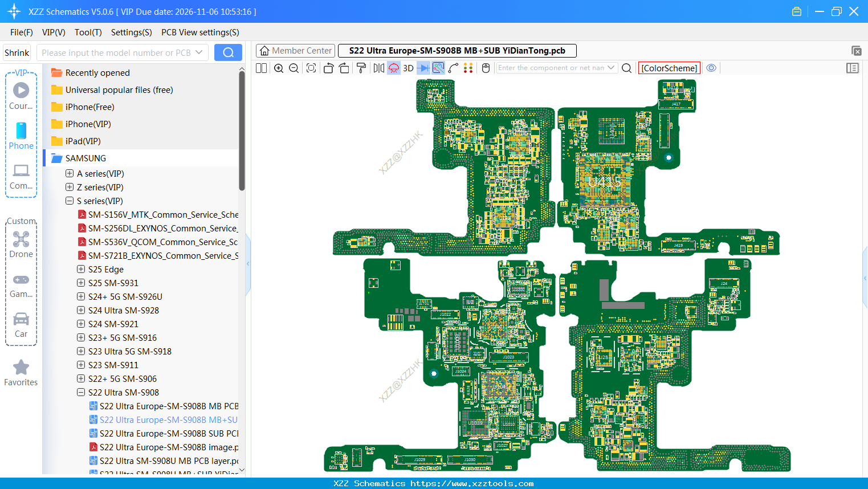The height and width of the screenshot is (489, 868).
Task: Toggle the eye visibility icon
Action: click(711, 68)
